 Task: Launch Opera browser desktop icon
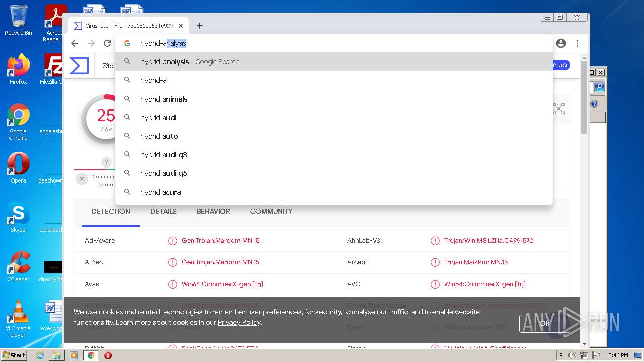click(18, 168)
